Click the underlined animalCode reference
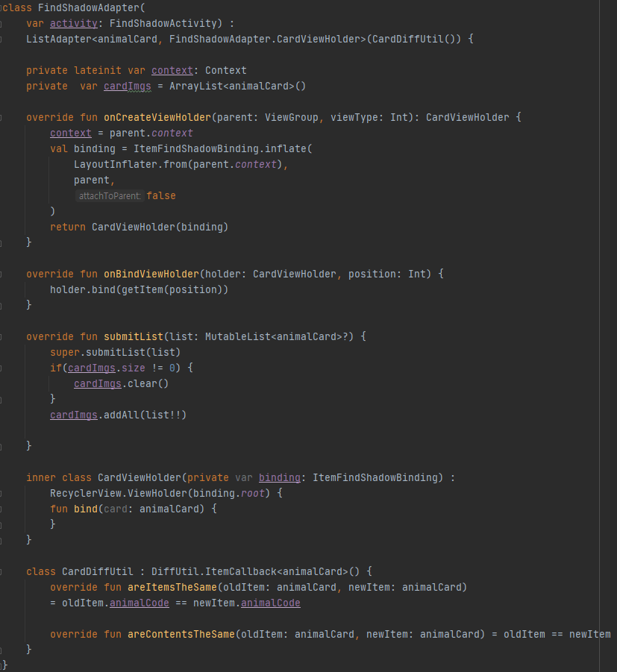 (139, 603)
